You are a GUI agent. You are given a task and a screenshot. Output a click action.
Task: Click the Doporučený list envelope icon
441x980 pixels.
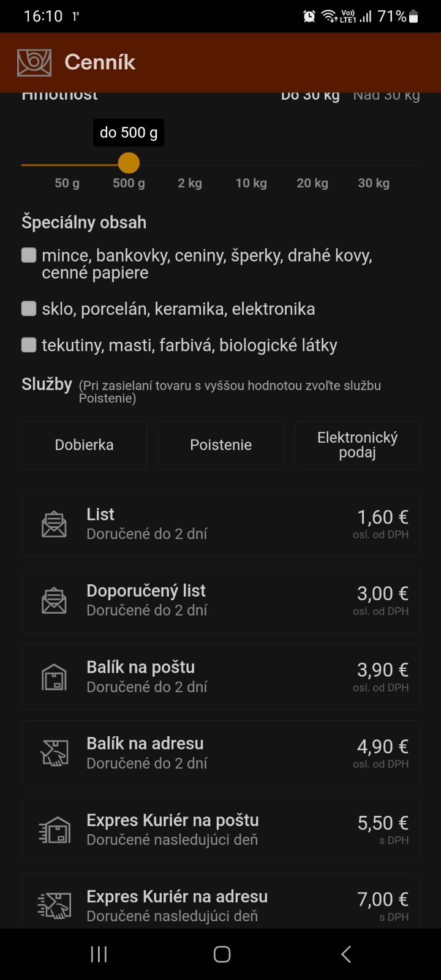pyautogui.click(x=54, y=600)
